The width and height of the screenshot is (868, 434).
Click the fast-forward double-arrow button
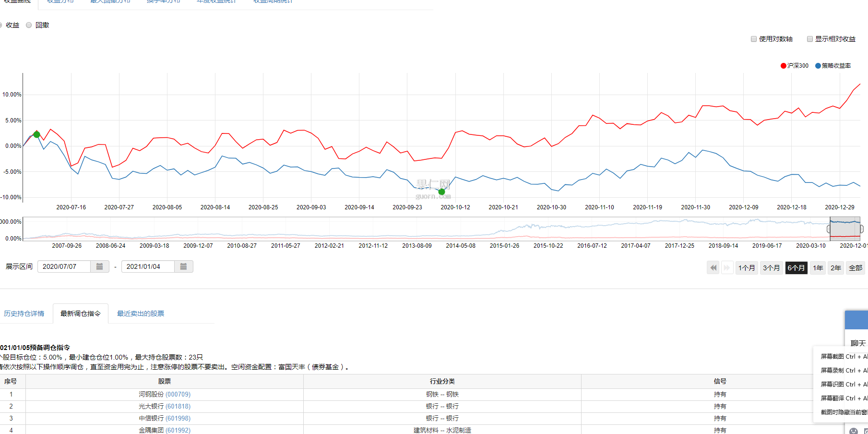point(727,268)
